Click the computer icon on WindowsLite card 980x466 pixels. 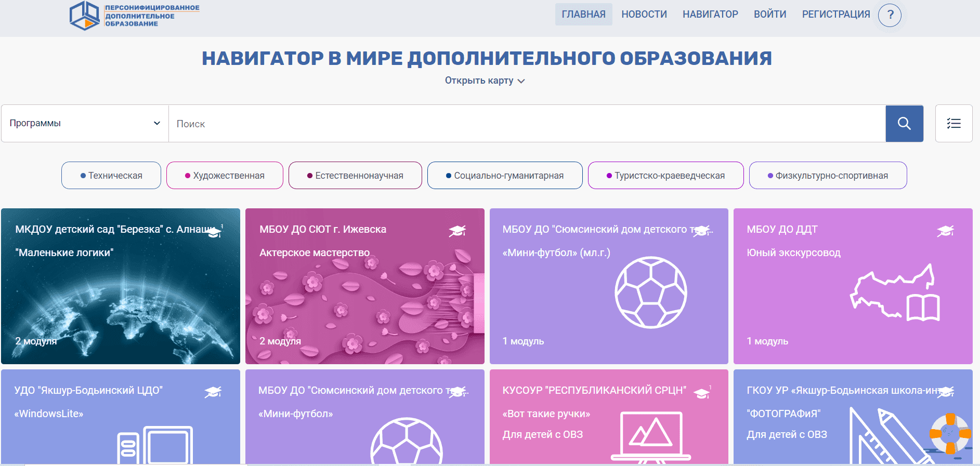tap(155, 445)
